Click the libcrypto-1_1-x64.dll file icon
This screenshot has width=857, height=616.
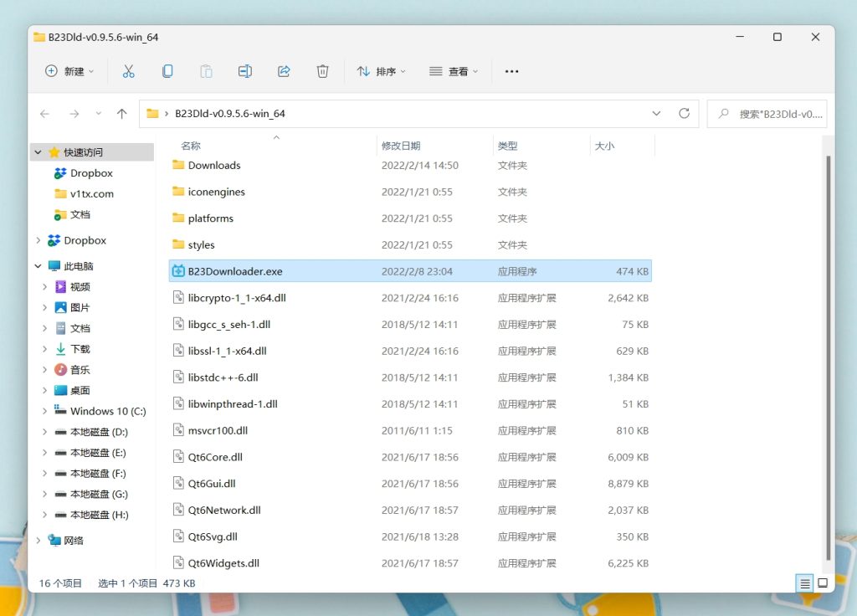click(178, 297)
